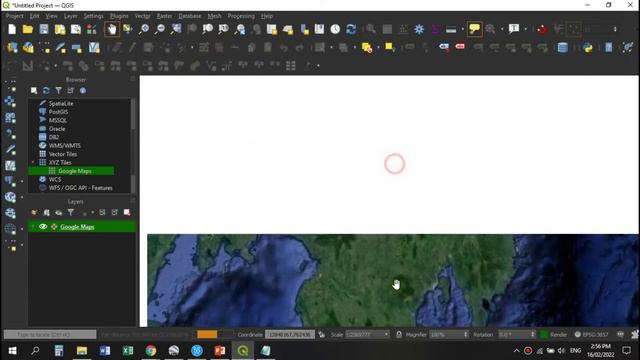
Task: Click the Type to locate search field
Action: coord(50,335)
